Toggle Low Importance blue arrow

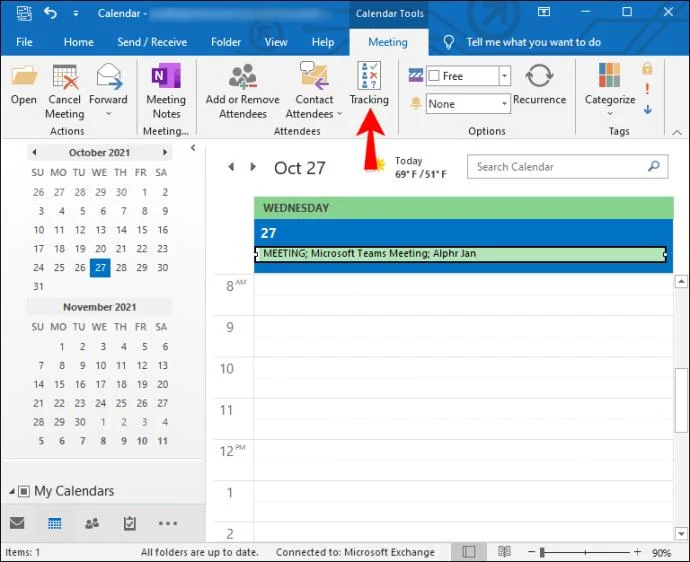click(x=647, y=109)
